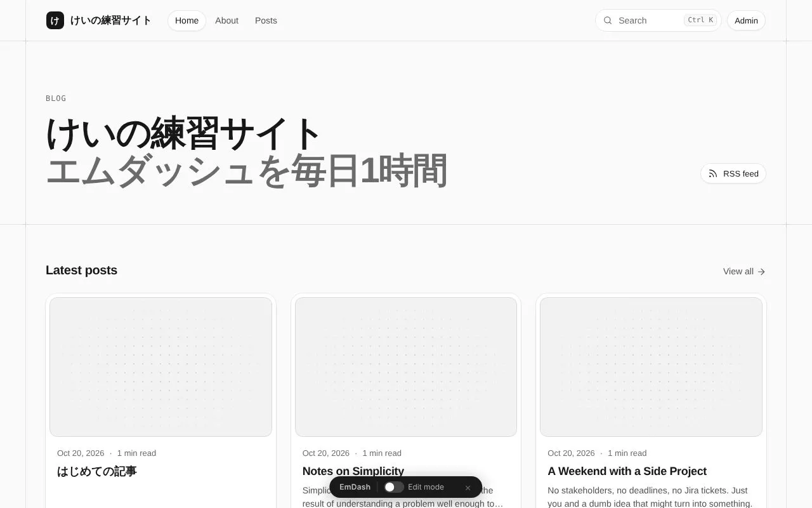This screenshot has height=508, width=812.
Task: Open the Home nav tab
Action: tap(187, 20)
